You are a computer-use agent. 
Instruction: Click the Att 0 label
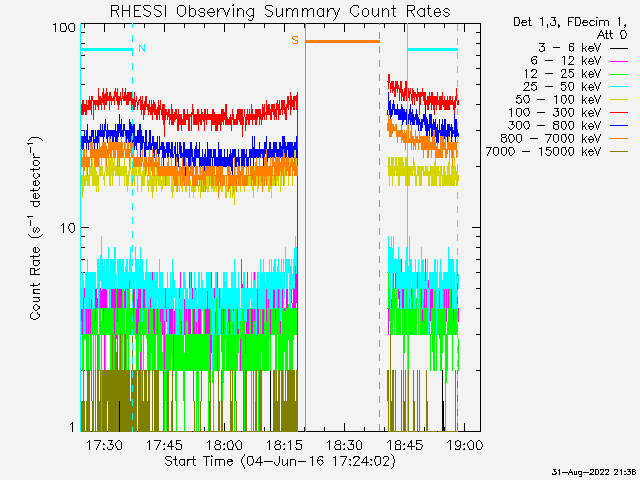click(612, 35)
